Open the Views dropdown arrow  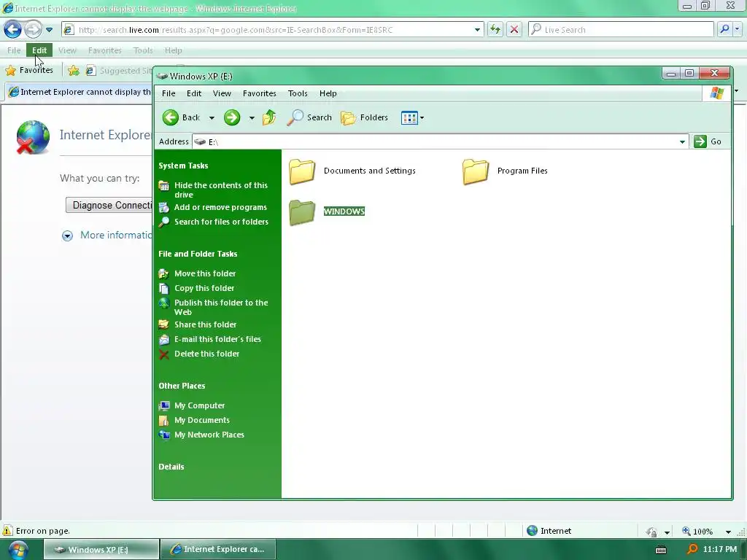[422, 117]
